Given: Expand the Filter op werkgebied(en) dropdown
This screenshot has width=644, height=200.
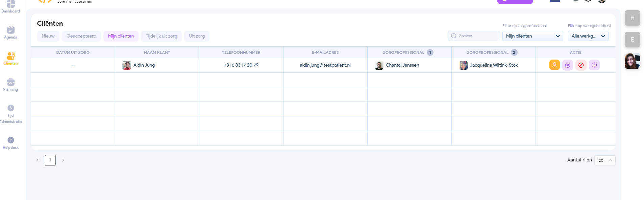Looking at the screenshot, I should pos(588,36).
